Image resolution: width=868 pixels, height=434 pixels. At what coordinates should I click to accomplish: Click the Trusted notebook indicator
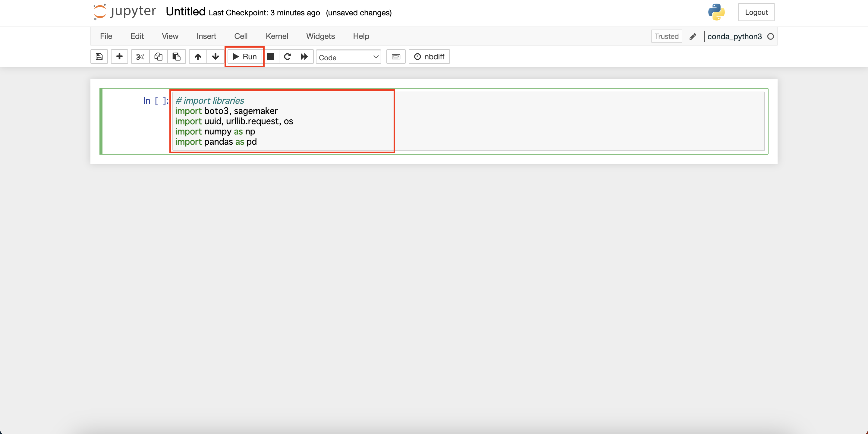[666, 36]
